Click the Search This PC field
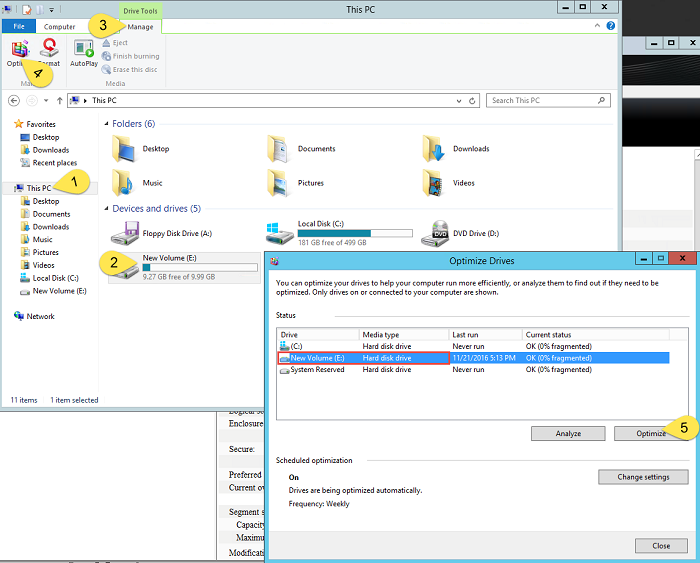This screenshot has height=563, width=700. click(548, 100)
